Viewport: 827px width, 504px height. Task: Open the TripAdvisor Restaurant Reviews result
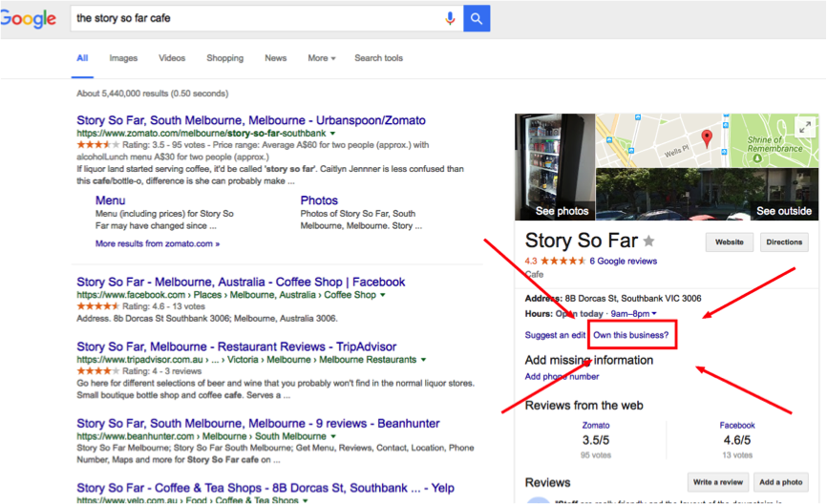[x=236, y=346]
